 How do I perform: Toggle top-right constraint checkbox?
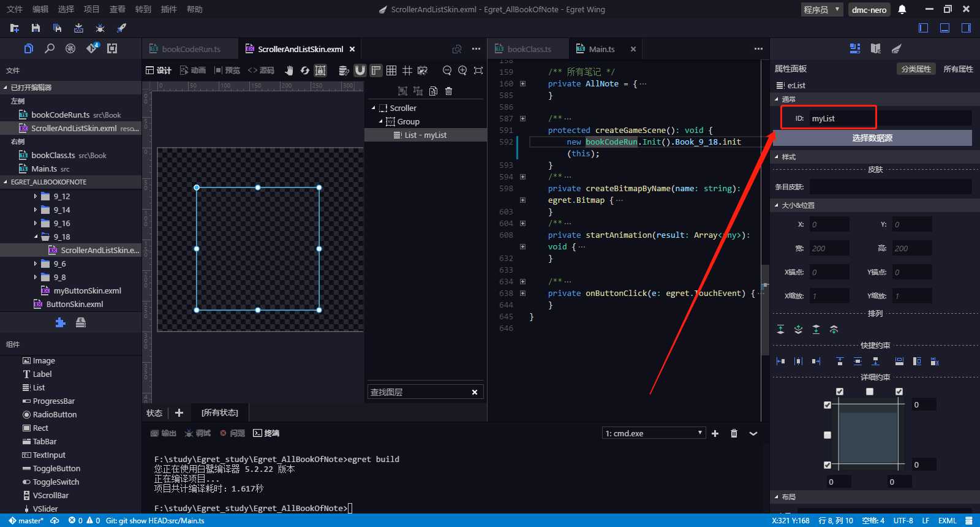(x=899, y=392)
